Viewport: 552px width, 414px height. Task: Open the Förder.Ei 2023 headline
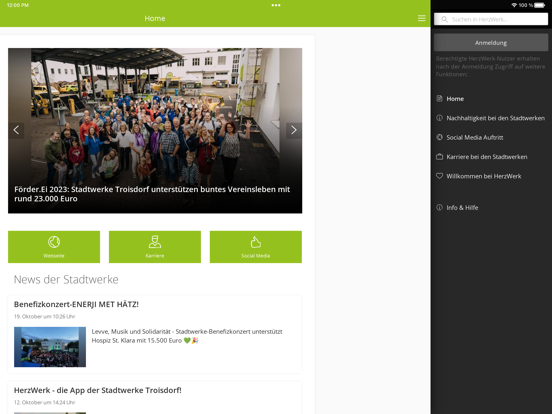pyautogui.click(x=152, y=194)
